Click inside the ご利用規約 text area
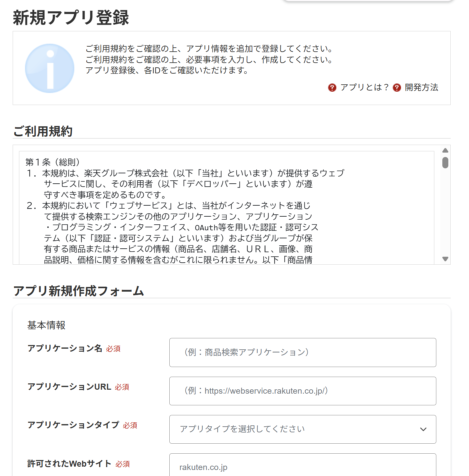The height and width of the screenshot is (476, 469). tap(227, 208)
